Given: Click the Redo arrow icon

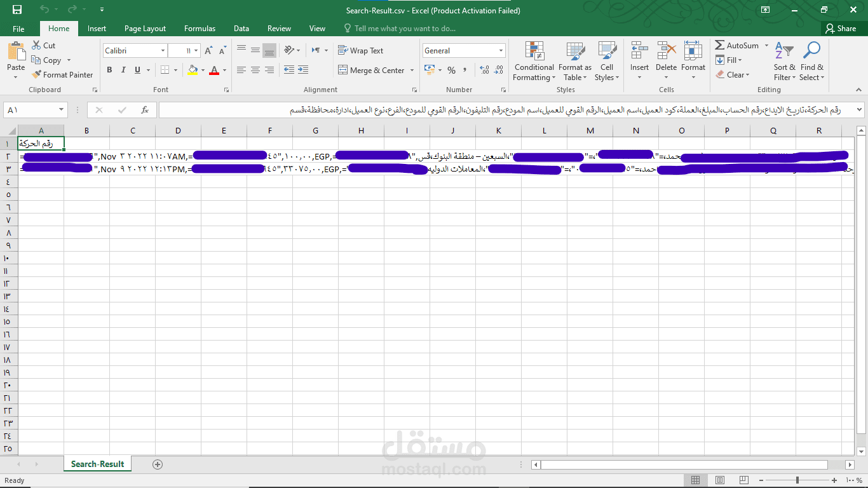Looking at the screenshot, I should pos(72,10).
